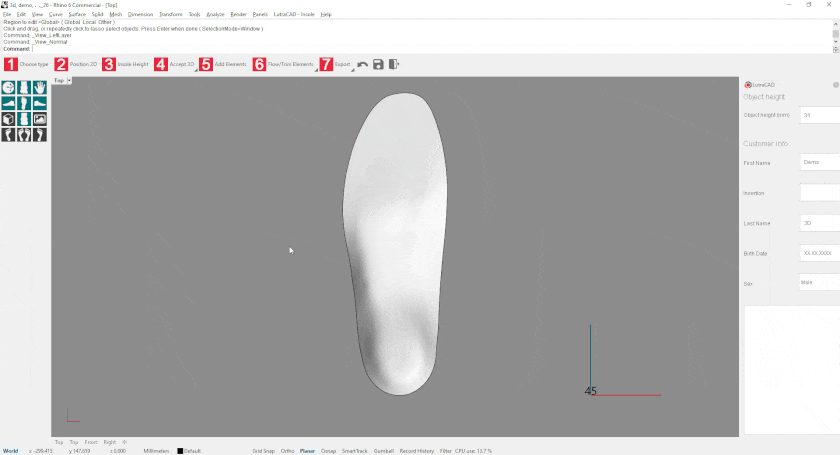840x455 pixels.
Task: Toggle Grid Snap in status bar
Action: [x=263, y=451]
